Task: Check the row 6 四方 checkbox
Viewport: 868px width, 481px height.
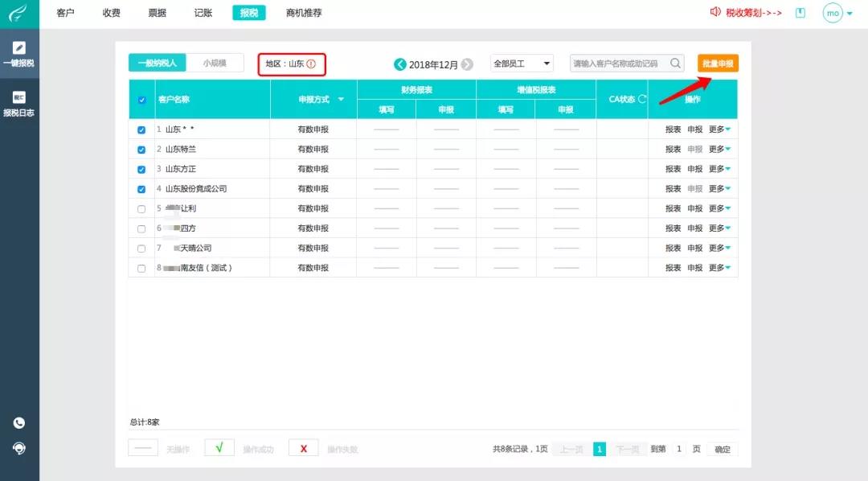Action: pos(141,229)
